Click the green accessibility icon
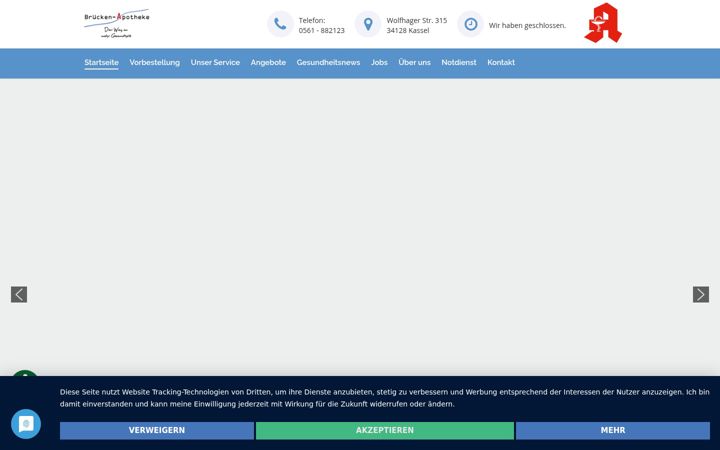Image resolution: width=720 pixels, height=450 pixels. coord(25,373)
